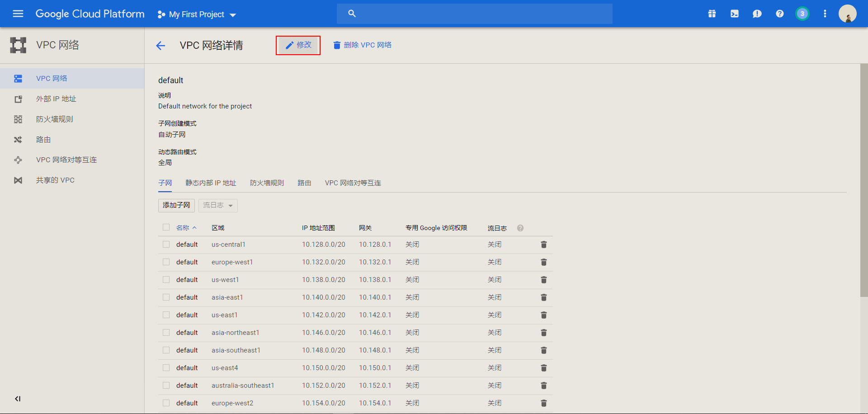View the 3 notifications badge
This screenshot has width=868, height=414.
coord(802,14)
